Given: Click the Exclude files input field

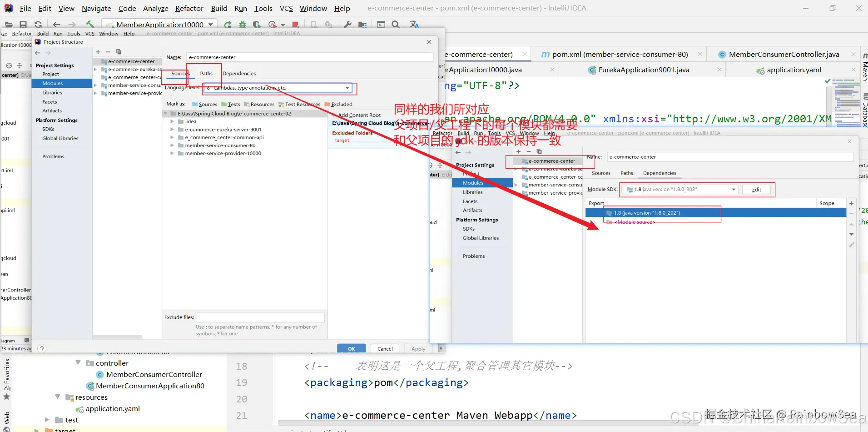Looking at the screenshot, I should pyautogui.click(x=261, y=317).
